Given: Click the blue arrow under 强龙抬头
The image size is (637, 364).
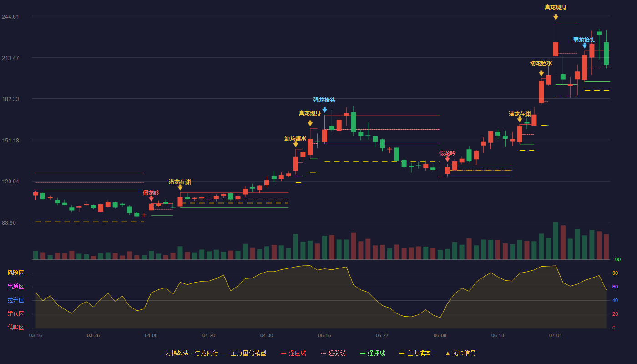Looking at the screenshot, I should coord(324,110).
